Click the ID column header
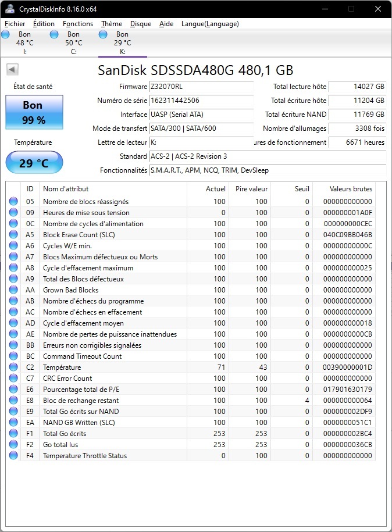 tap(30, 188)
